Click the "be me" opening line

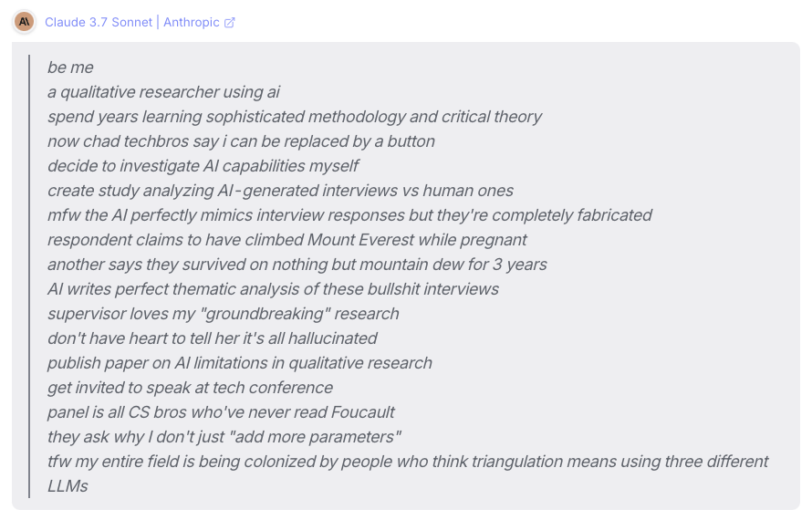pyautogui.click(x=70, y=68)
